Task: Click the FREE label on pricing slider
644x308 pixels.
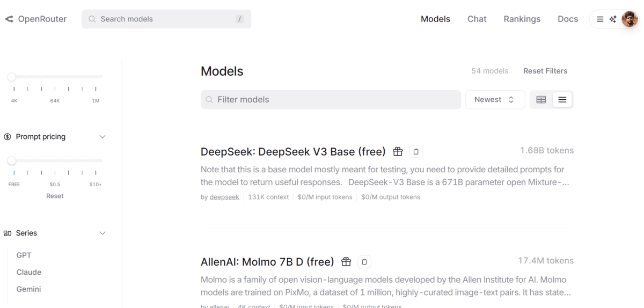Action: (14, 185)
